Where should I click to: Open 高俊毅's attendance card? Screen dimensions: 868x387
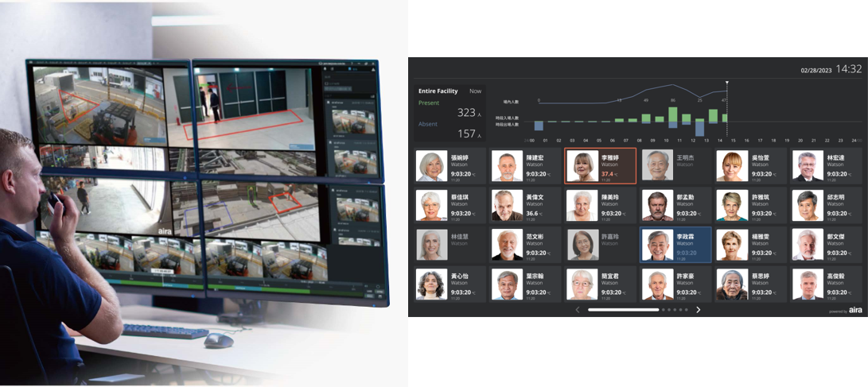click(826, 284)
